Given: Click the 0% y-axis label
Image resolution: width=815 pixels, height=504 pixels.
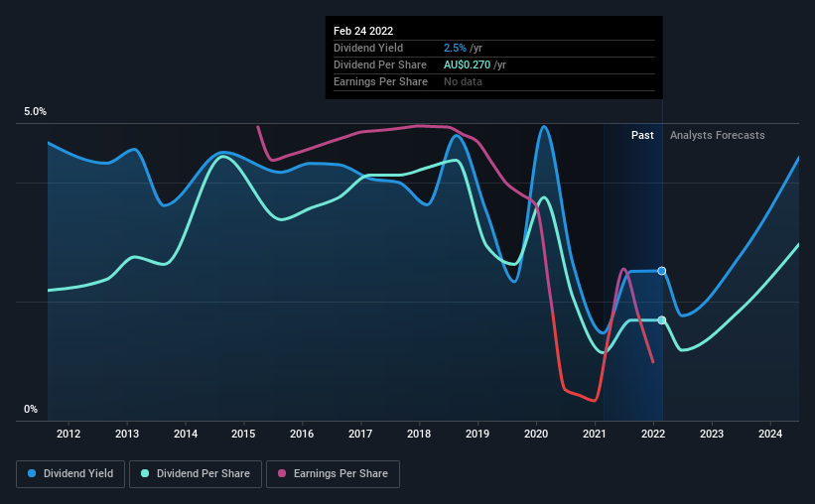Looking at the screenshot, I should tap(31, 410).
